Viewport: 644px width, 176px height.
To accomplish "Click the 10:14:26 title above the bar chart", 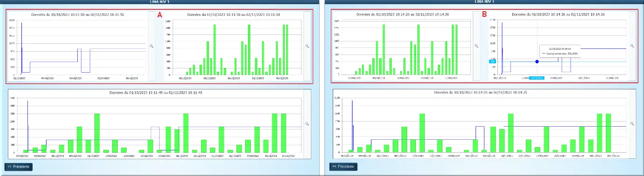I will point(402,15).
